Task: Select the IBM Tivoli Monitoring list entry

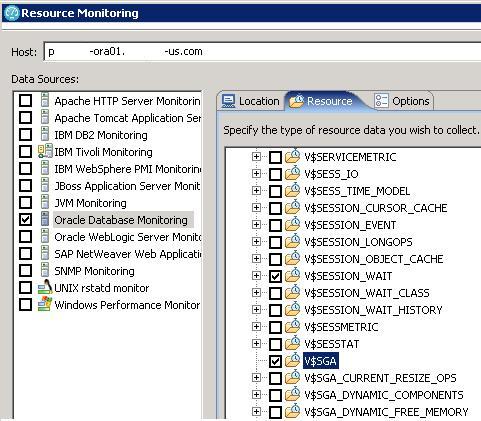Action: (x=103, y=152)
